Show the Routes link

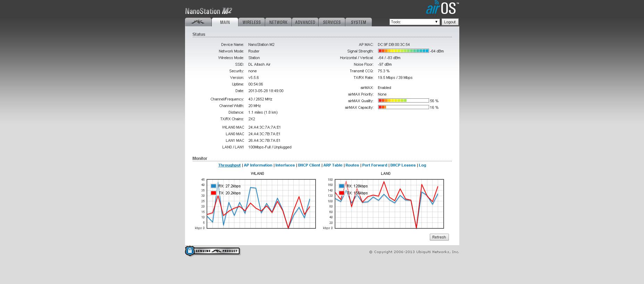(x=352, y=165)
